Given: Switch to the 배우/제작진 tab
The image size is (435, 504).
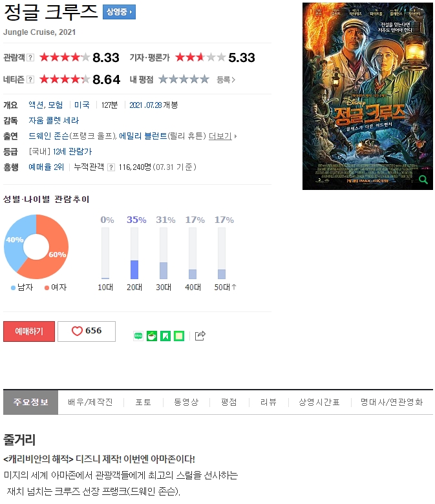Looking at the screenshot, I should 90,402.
